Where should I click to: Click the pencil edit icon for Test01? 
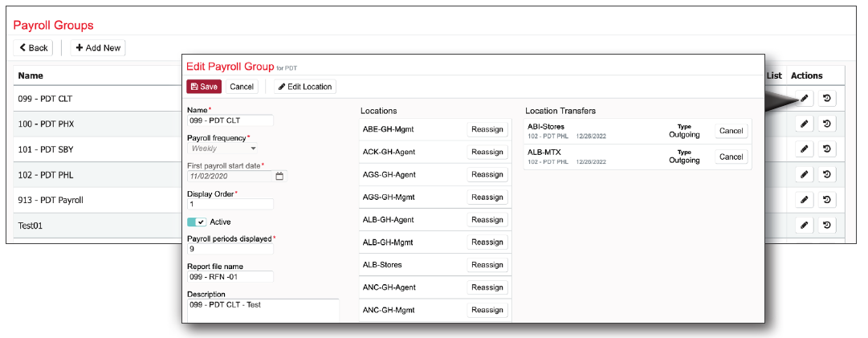[804, 226]
